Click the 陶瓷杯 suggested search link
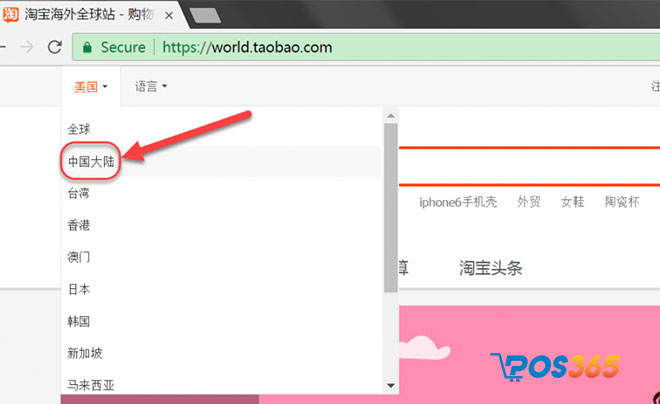 click(622, 202)
